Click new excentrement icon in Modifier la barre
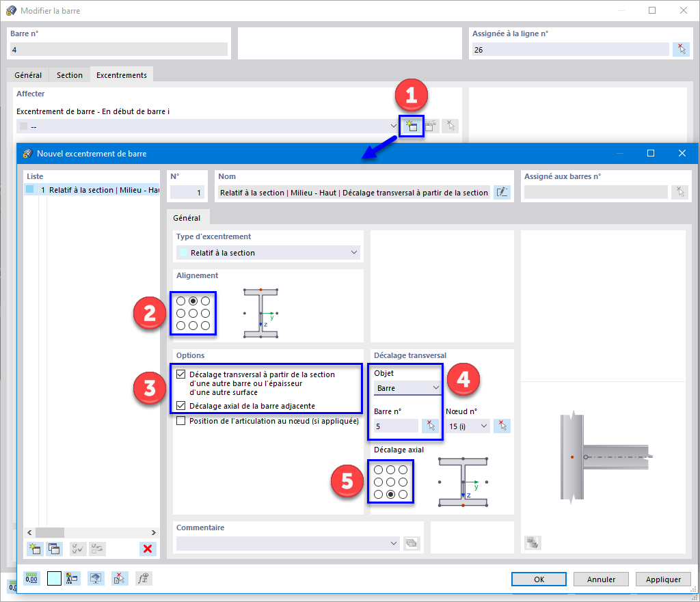 point(411,126)
